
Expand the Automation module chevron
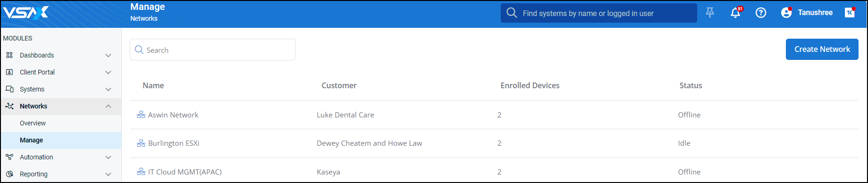pos(108,157)
